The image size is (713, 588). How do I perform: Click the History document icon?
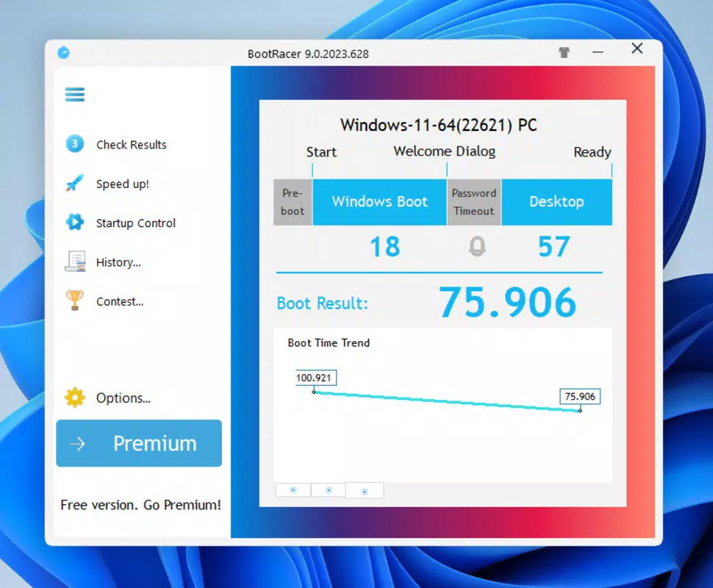point(75,262)
